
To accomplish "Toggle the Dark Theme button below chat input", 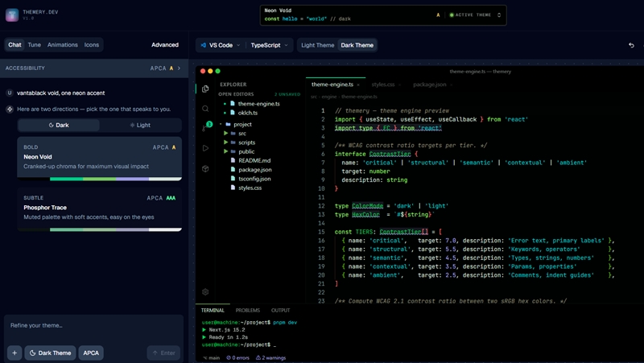I will (50, 353).
